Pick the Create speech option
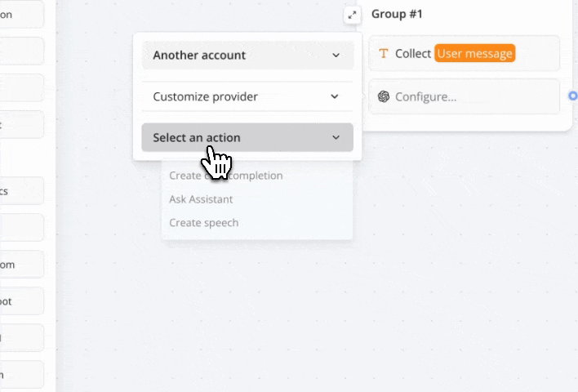578x392 pixels. pyautogui.click(x=204, y=223)
